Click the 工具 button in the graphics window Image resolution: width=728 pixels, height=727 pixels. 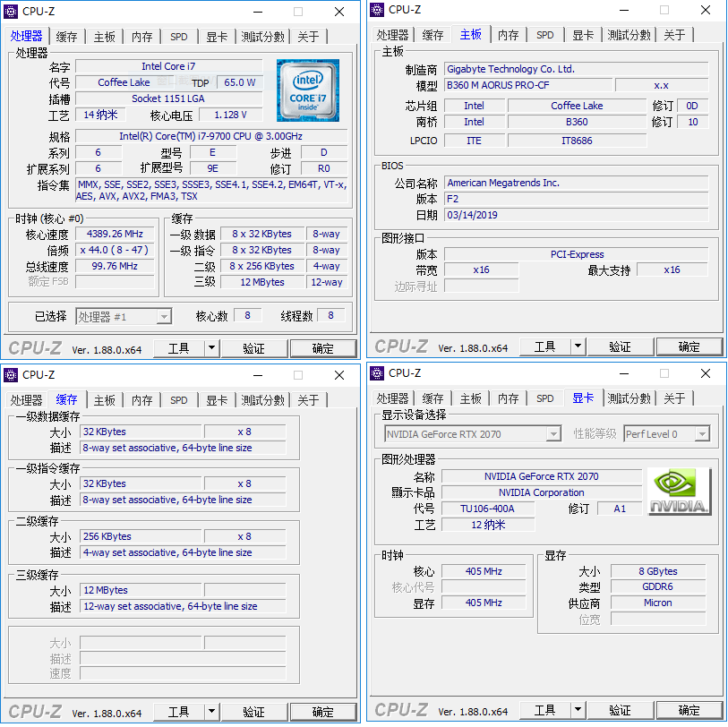point(545,709)
